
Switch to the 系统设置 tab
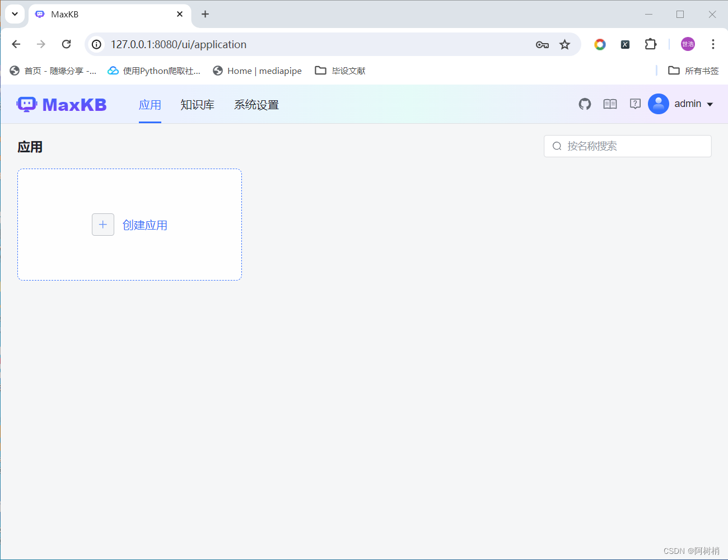click(256, 105)
